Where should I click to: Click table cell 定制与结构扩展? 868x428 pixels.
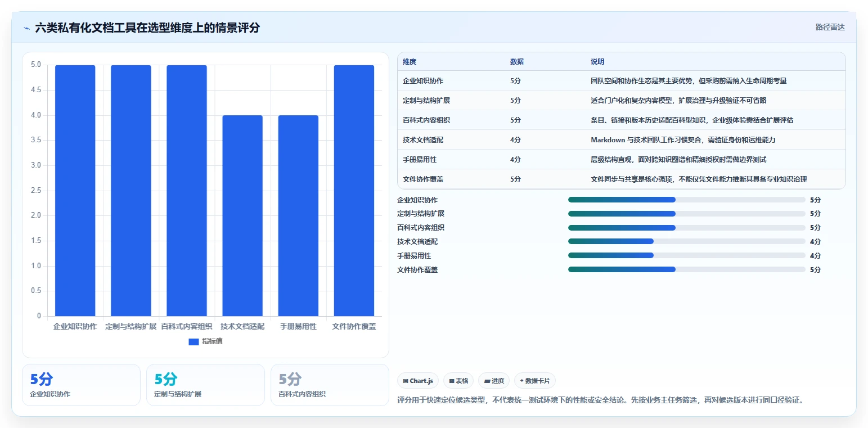(x=426, y=101)
